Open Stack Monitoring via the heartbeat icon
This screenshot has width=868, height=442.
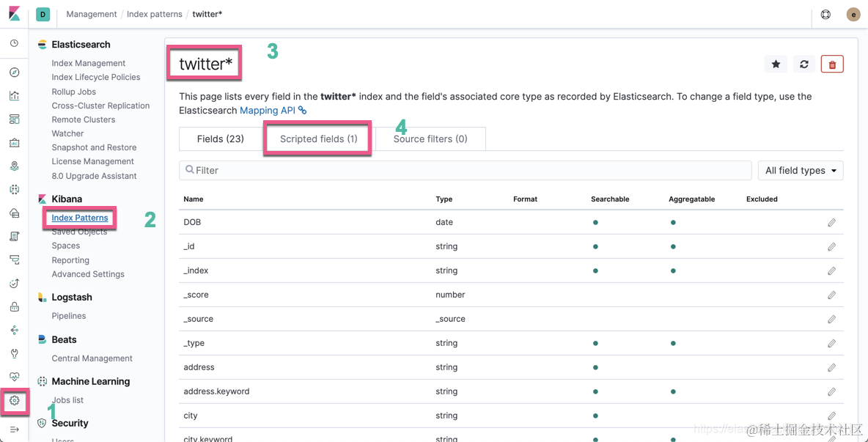click(15, 377)
